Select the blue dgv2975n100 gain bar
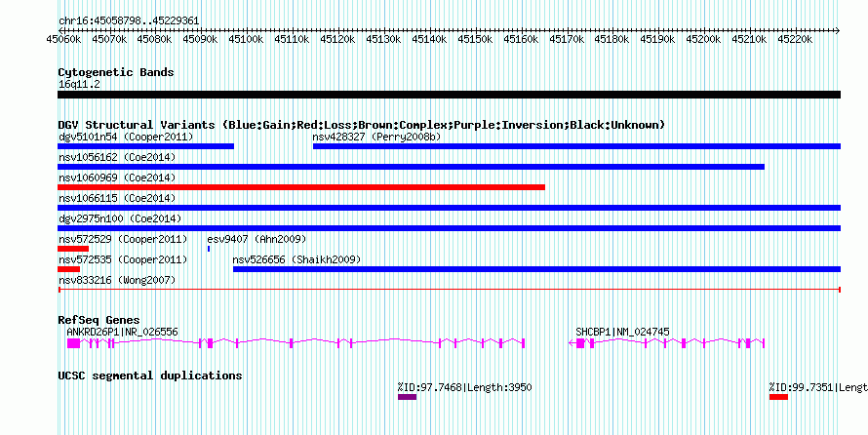The width and height of the screenshot is (868, 435). 449,228
